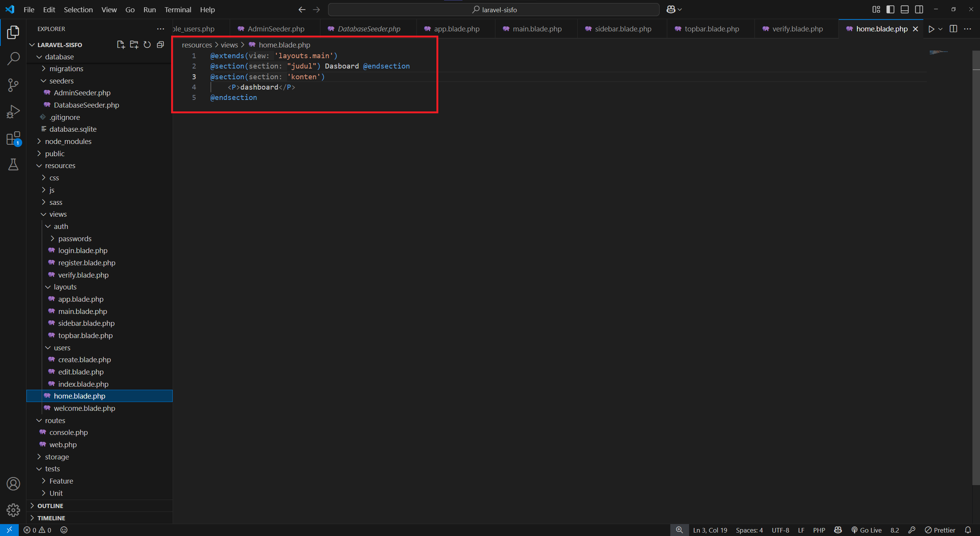Viewport: 980px width, 536px height.
Task: Toggle the bottom panel visibility
Action: (905, 9)
